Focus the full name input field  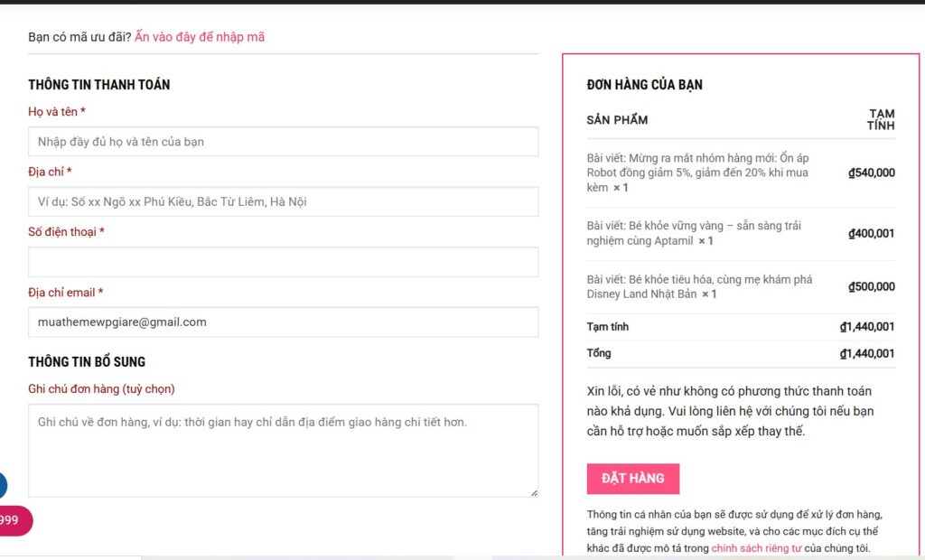(x=283, y=142)
